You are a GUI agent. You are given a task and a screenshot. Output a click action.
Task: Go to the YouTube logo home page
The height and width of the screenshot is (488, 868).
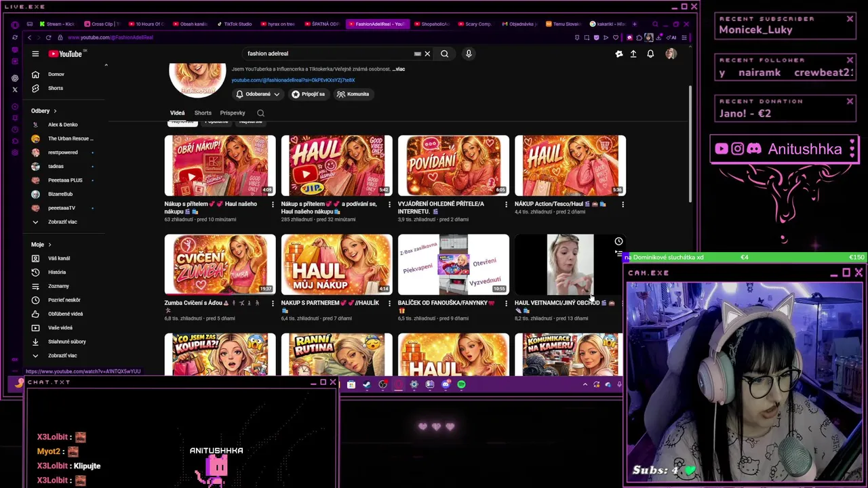[x=66, y=54]
